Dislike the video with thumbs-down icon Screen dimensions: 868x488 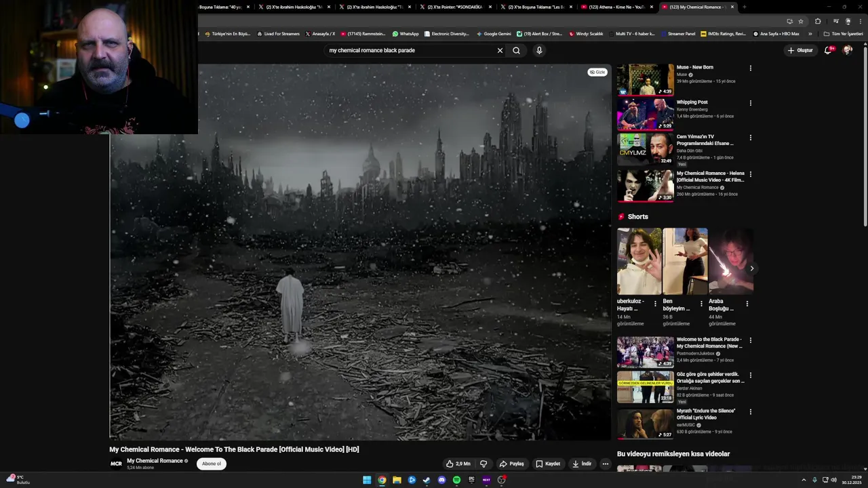click(x=484, y=464)
